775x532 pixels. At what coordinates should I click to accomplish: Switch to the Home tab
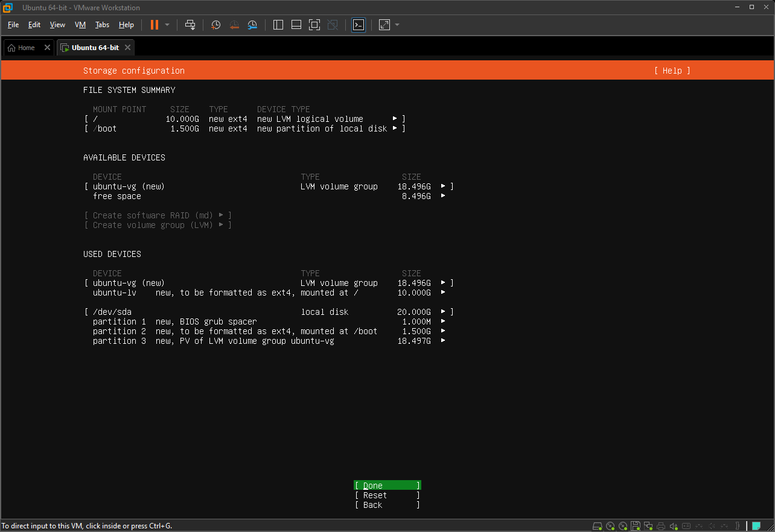22,48
